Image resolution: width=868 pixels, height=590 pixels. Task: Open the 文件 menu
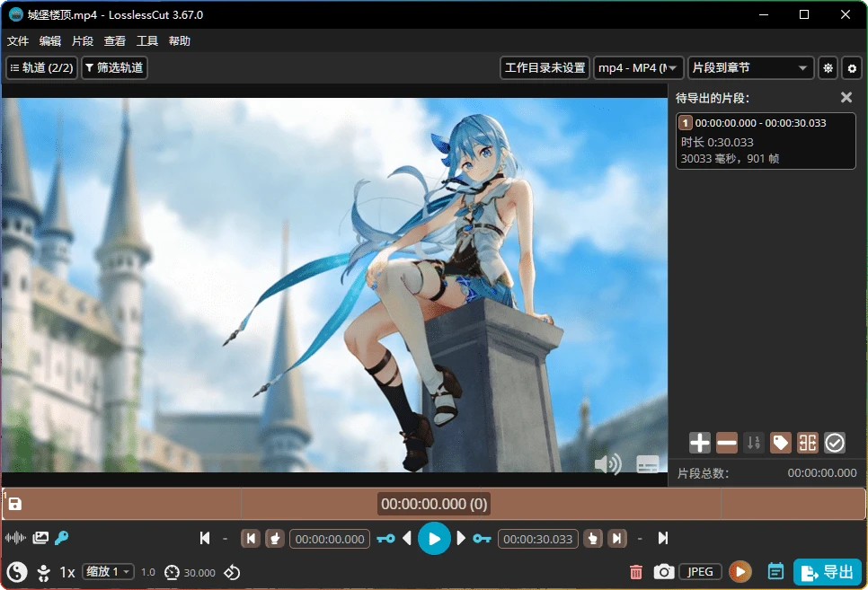[x=18, y=40]
